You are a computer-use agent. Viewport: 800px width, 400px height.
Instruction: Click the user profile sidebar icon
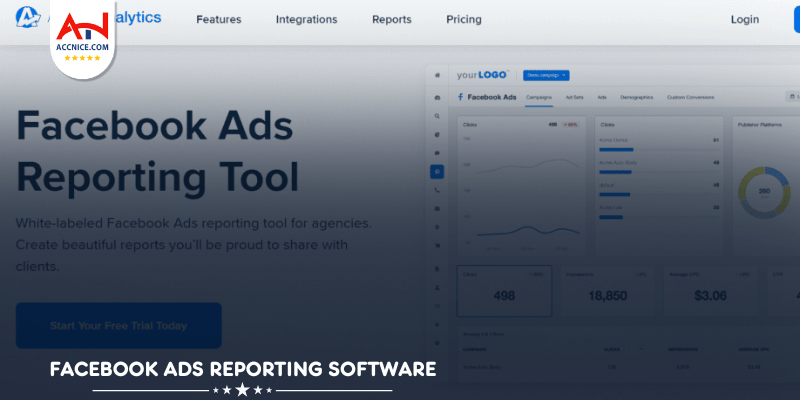437,287
